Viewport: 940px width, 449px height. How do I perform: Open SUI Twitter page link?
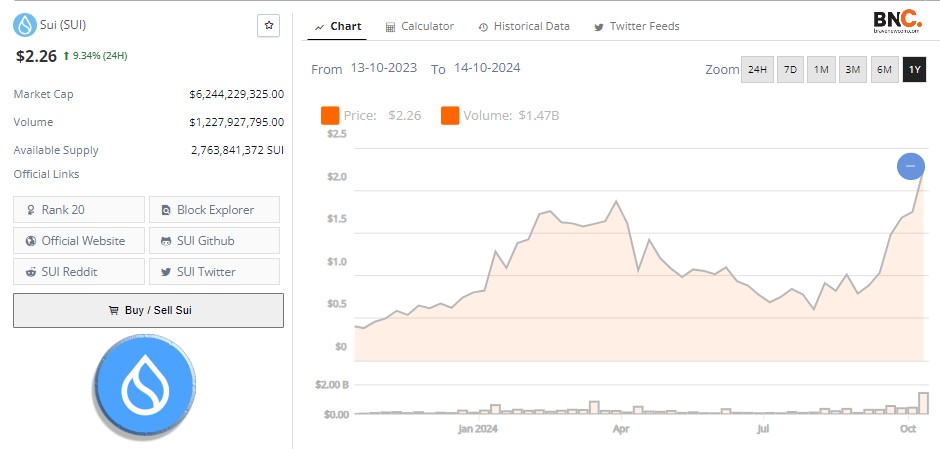point(215,272)
